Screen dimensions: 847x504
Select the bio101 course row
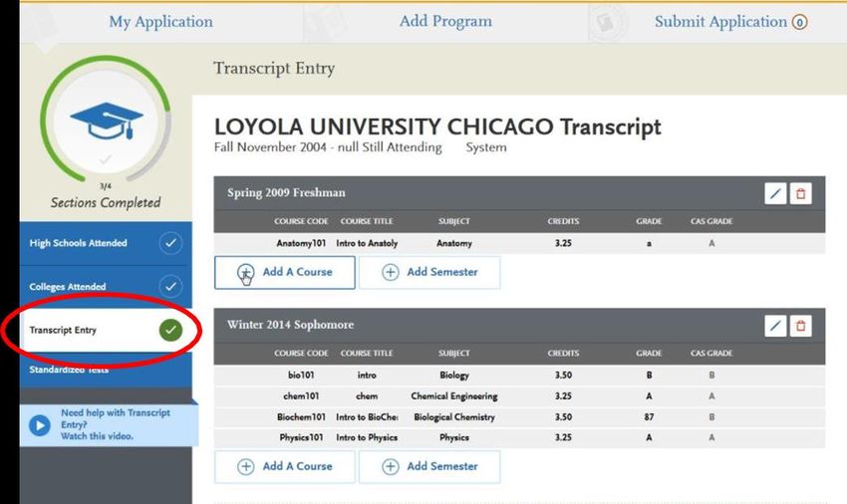tap(519, 375)
